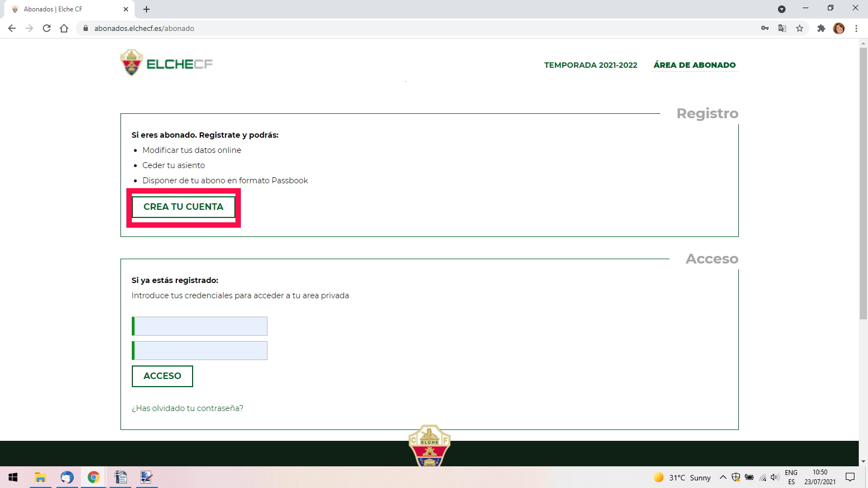
Task: Open the volume speaker icon in system tray
Action: click(774, 478)
